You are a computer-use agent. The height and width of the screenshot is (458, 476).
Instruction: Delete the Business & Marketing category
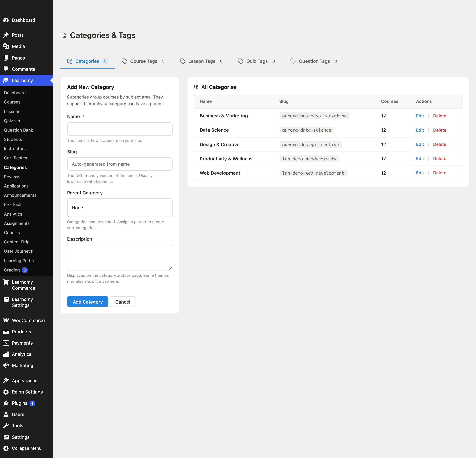[440, 116]
